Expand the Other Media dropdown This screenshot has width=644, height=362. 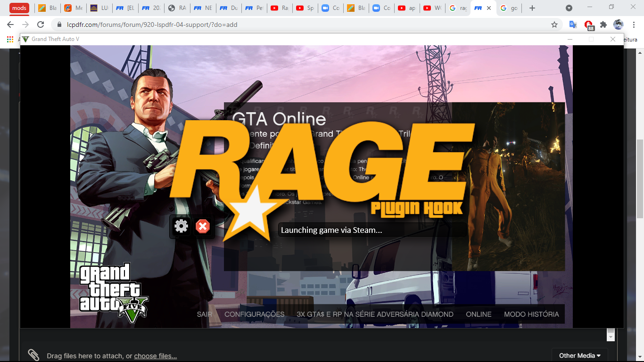point(579,355)
